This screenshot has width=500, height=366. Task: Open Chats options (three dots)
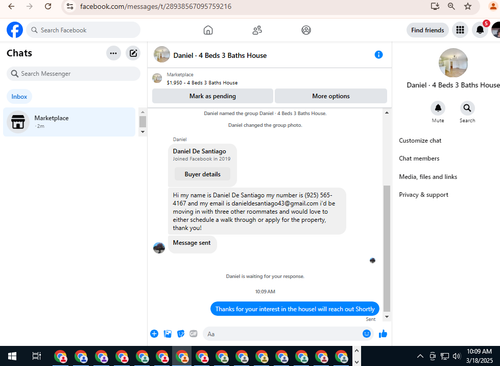(x=113, y=53)
